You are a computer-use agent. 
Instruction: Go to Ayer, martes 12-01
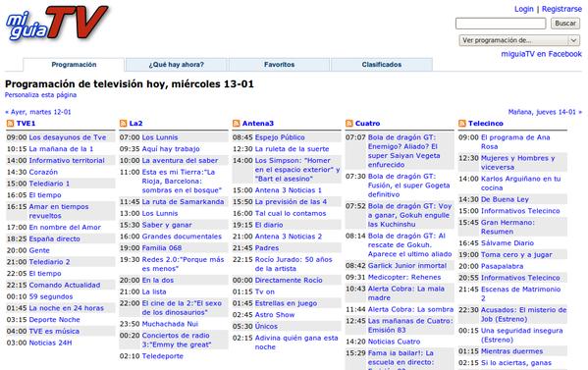[x=38, y=112]
